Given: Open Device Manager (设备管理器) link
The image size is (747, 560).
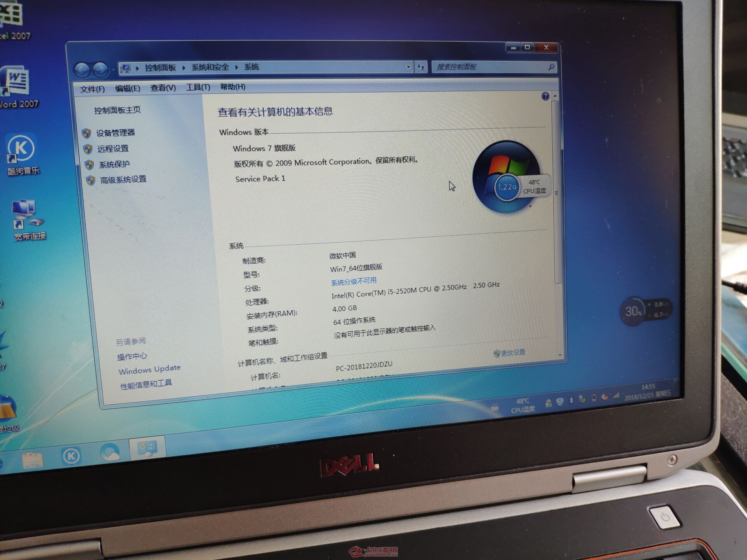Looking at the screenshot, I should coord(115,133).
